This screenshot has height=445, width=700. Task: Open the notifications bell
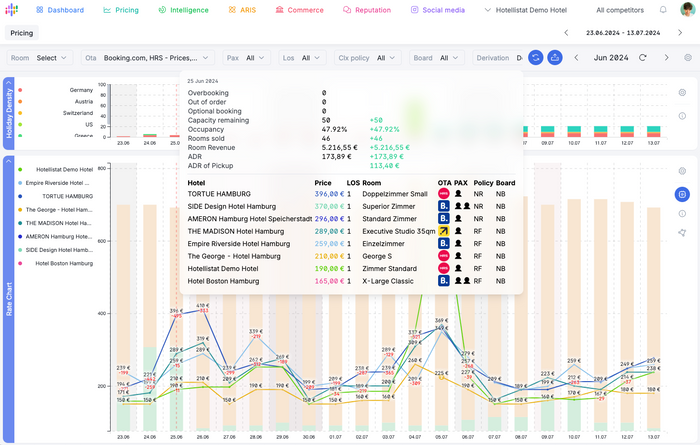tap(663, 9)
